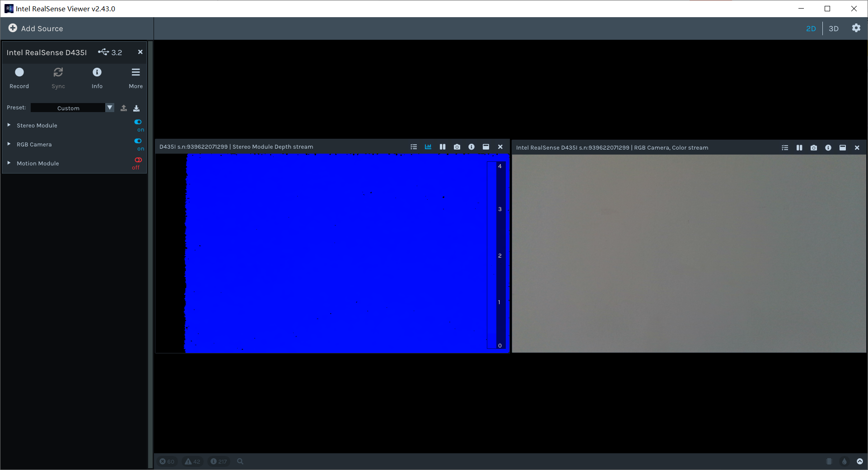Click the RGB Camera Color stream title
Viewport: 868px width, 470px height.
pyautogui.click(x=612, y=148)
